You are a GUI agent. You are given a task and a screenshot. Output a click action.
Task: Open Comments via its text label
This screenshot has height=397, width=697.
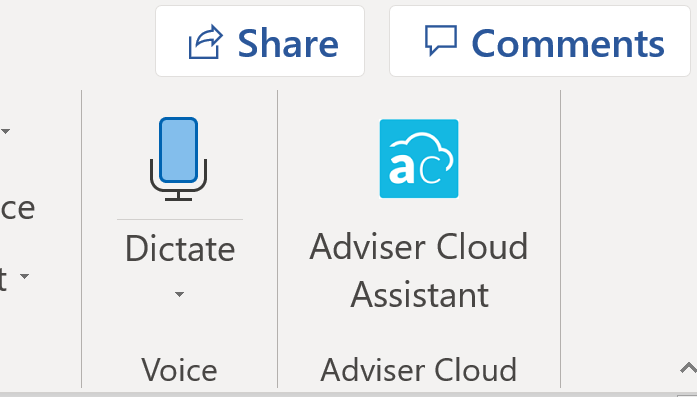[x=568, y=43]
